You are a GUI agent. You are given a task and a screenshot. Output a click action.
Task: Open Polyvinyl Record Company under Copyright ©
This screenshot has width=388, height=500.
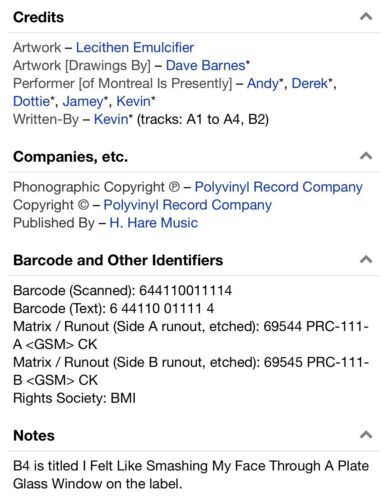click(188, 205)
